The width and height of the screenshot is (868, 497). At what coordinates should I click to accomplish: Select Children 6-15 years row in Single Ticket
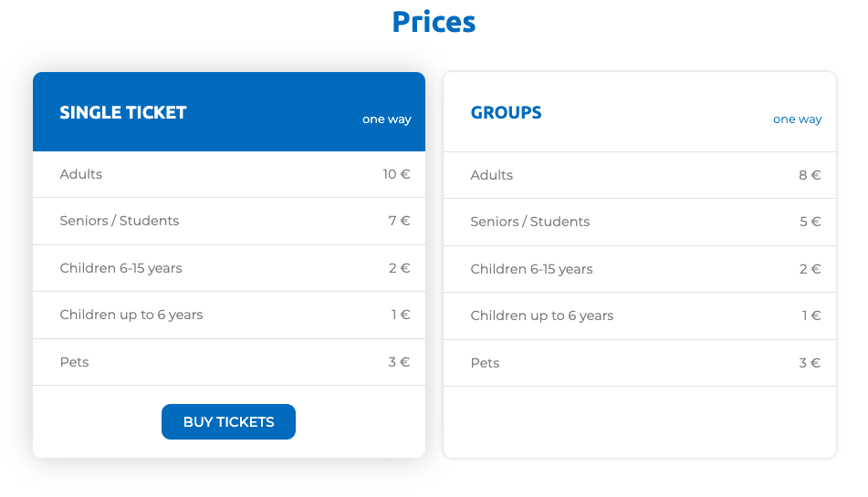click(229, 268)
